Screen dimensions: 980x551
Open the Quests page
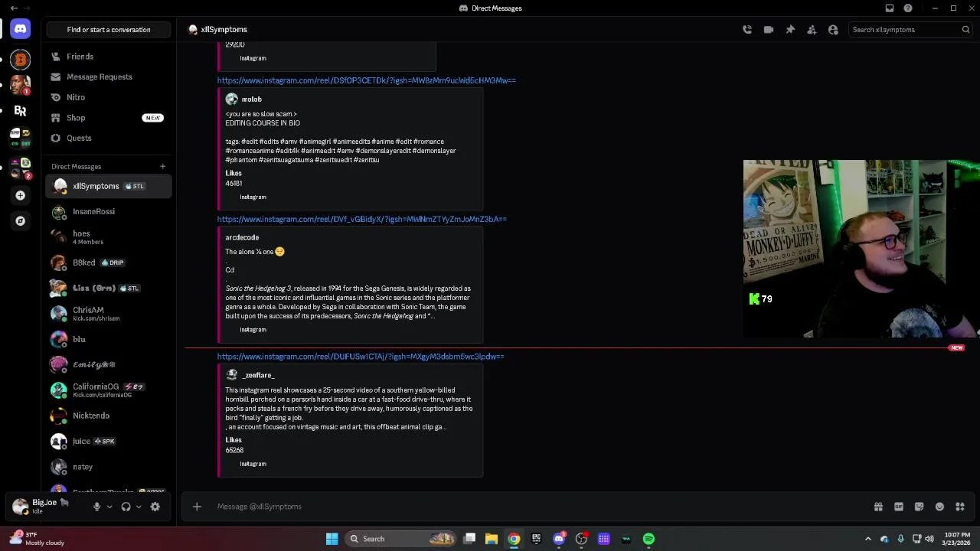109,138
